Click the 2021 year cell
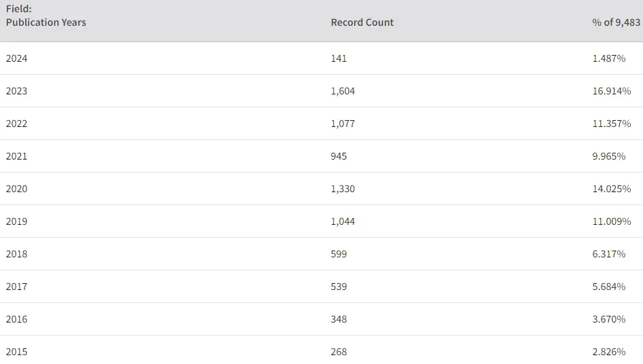 pyautogui.click(x=17, y=156)
